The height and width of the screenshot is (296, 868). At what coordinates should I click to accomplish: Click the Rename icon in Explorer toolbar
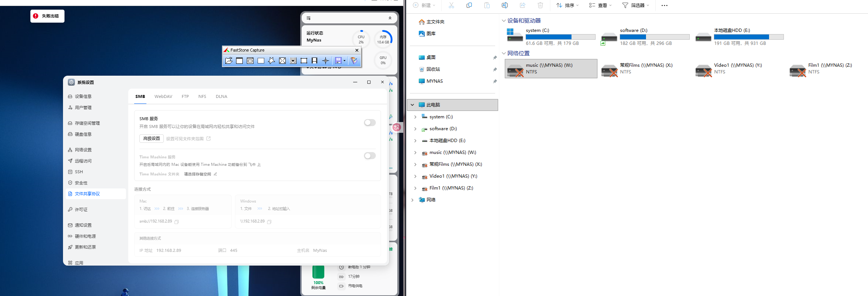click(x=505, y=5)
